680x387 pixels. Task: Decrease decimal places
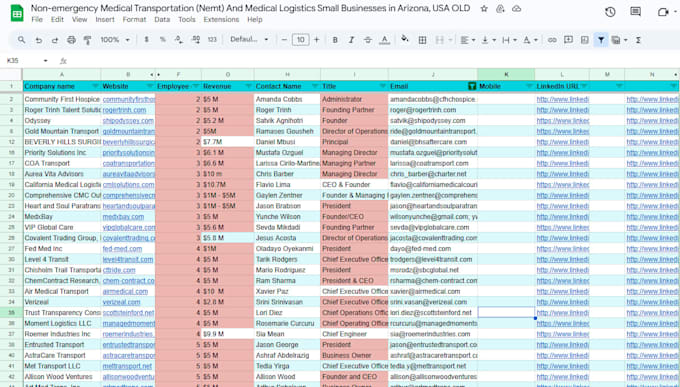pos(179,40)
